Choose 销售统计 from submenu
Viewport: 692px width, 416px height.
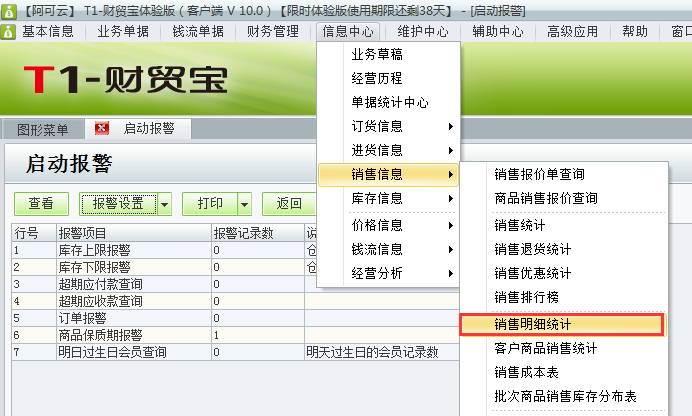coord(564,225)
